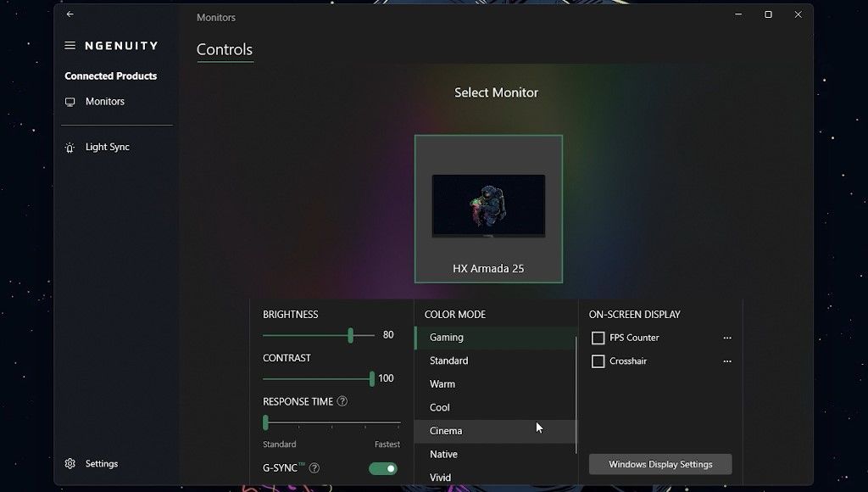
Task: Open Light Sync in the sidebar
Action: tap(108, 148)
